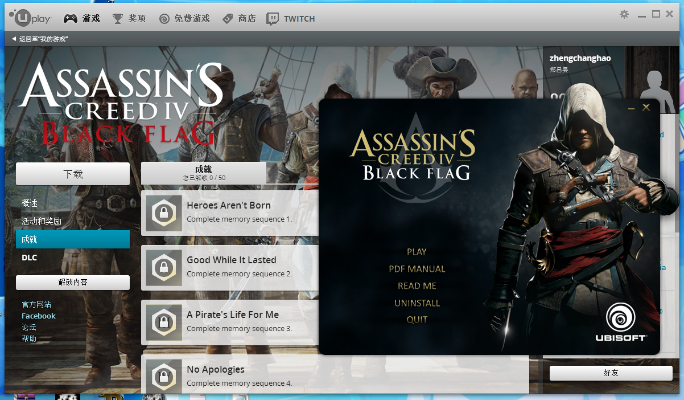Click QUIT in the launcher menu
The image size is (684, 400).
(x=417, y=320)
